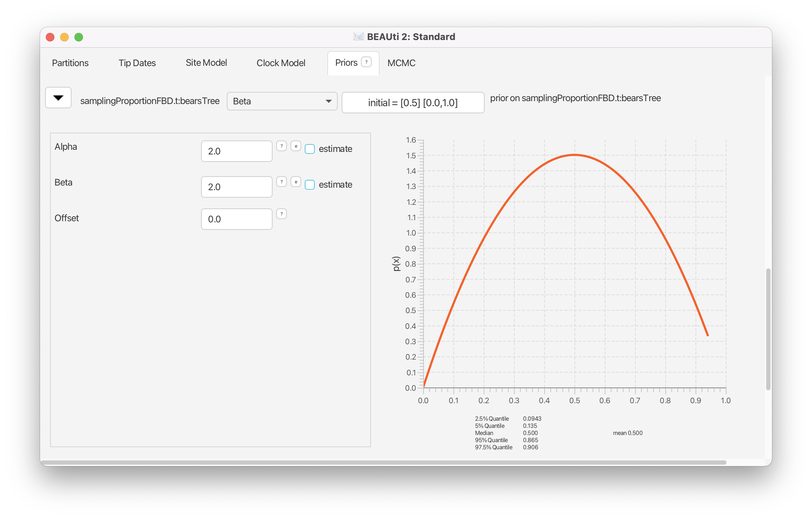
Task: Click the 'e' edit icon beside Beta
Action: point(296,182)
